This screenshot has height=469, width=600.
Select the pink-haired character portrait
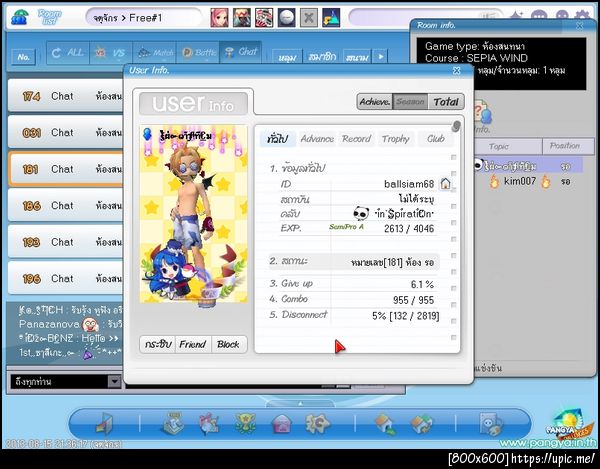(x=220, y=18)
